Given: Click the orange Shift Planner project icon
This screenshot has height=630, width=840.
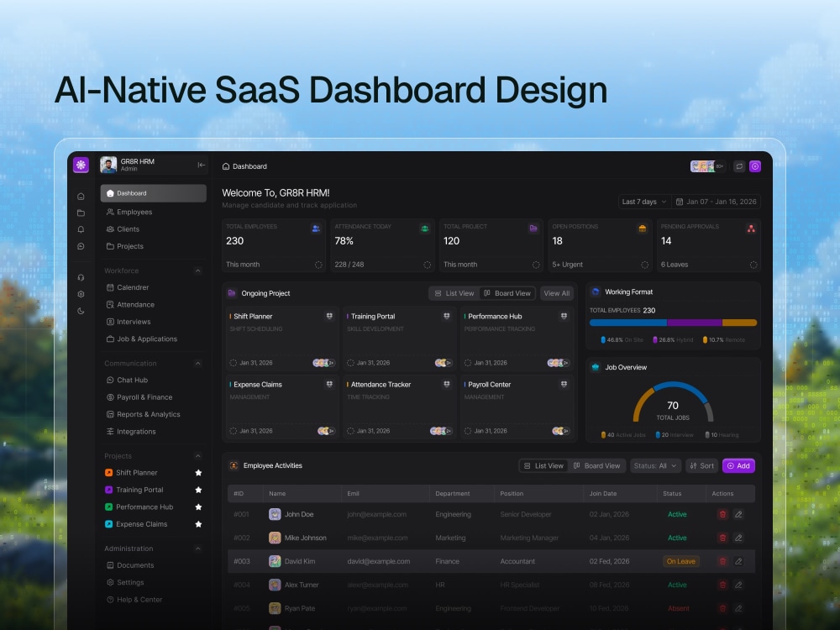Looking at the screenshot, I should coord(108,472).
